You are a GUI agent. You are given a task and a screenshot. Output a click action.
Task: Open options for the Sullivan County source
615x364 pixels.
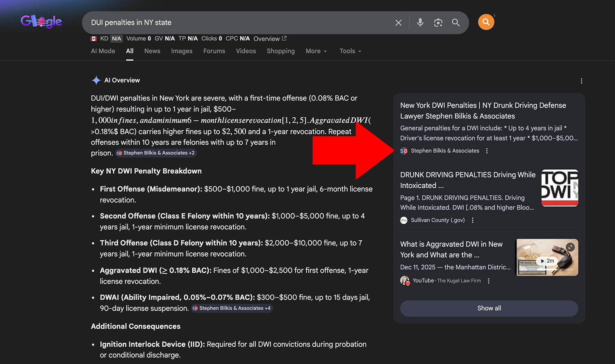pyautogui.click(x=472, y=220)
